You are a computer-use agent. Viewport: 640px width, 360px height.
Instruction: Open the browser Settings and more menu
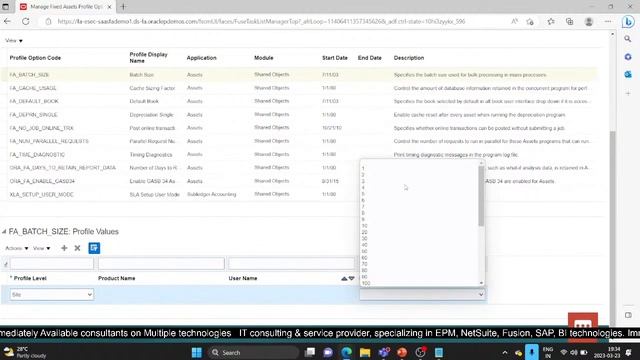pyautogui.click(x=608, y=21)
